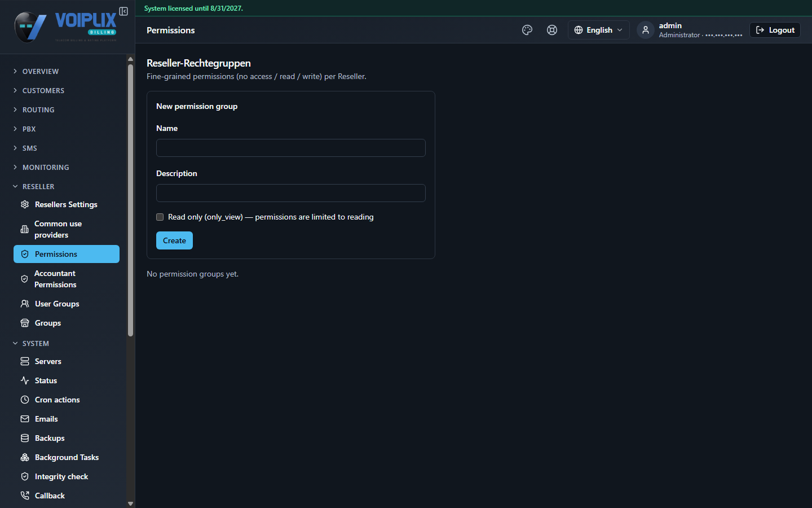Open the English language dropdown

coord(598,30)
